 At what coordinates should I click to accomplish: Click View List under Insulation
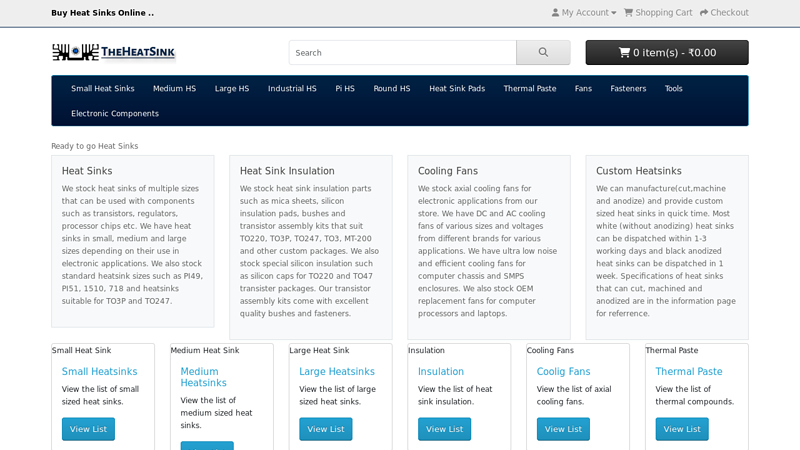[444, 429]
